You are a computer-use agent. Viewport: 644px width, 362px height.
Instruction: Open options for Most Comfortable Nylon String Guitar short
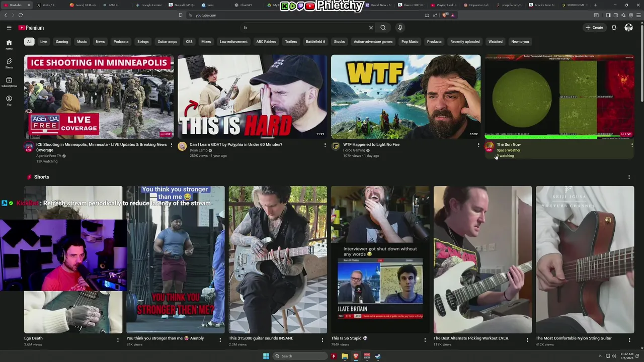pos(629,340)
